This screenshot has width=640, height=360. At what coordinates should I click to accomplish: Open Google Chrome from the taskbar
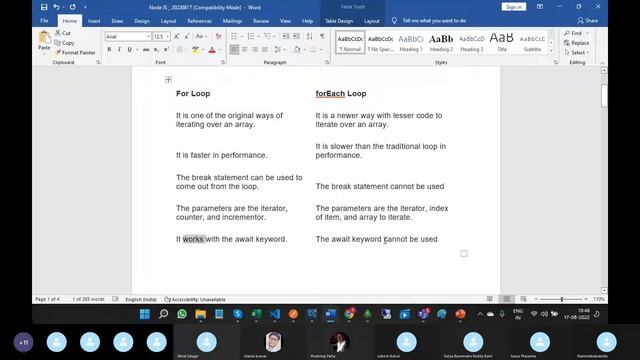349,314
